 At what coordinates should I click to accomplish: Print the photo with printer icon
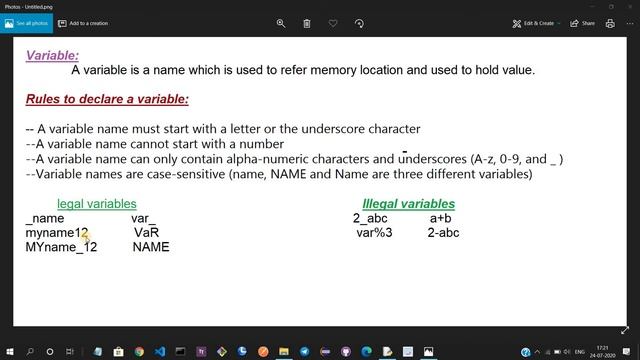[x=610, y=23]
